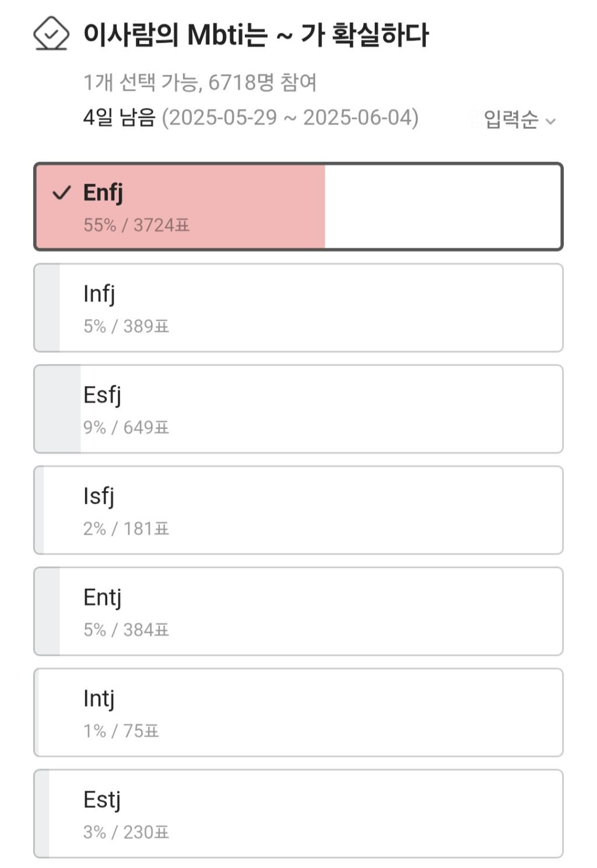597x868 pixels.
Task: Pick the Entj poll option
Action: click(x=298, y=611)
